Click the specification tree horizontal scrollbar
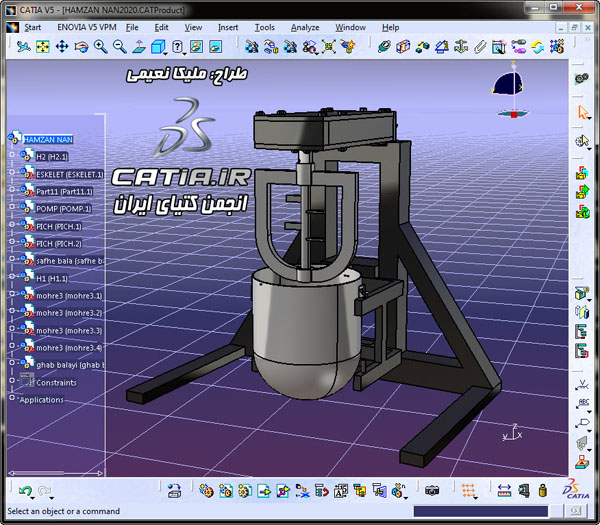 pos(56,473)
